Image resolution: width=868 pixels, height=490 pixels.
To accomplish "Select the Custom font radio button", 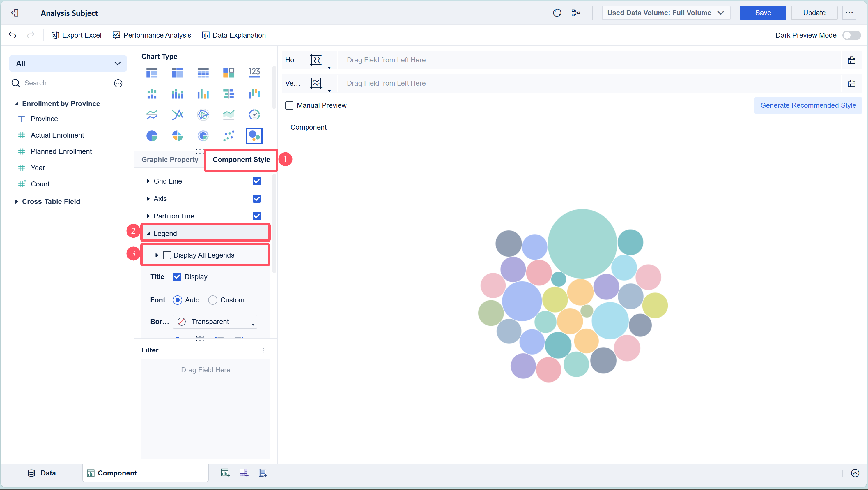I will coord(212,300).
